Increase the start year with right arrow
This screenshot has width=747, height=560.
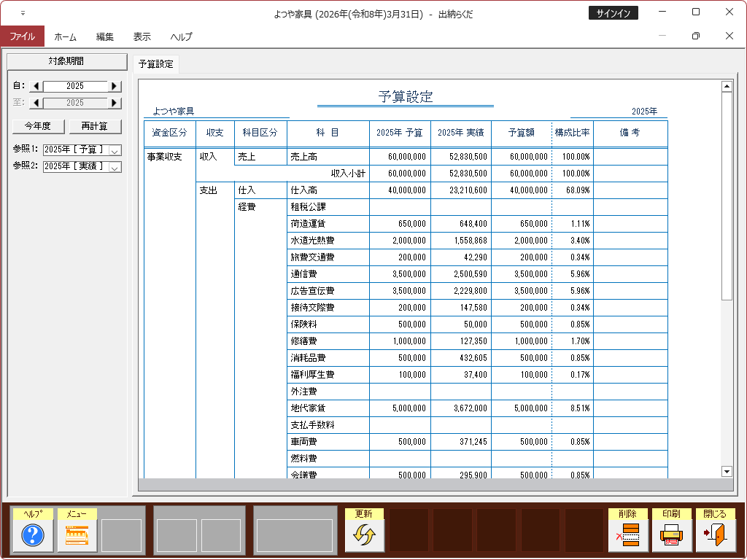point(115,86)
